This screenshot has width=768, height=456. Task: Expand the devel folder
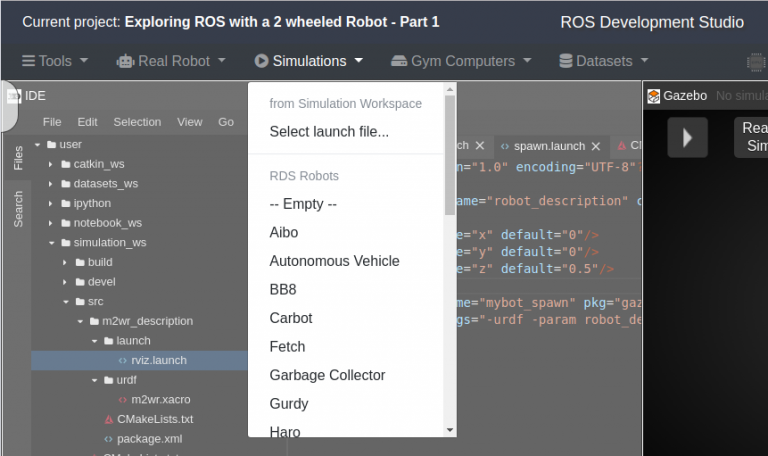(x=65, y=282)
